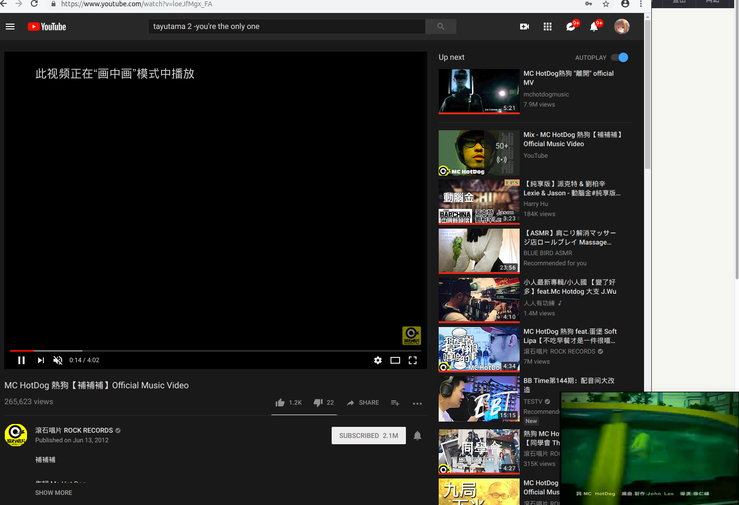Unmute the video using speaker icon
739x505 pixels.
58,360
